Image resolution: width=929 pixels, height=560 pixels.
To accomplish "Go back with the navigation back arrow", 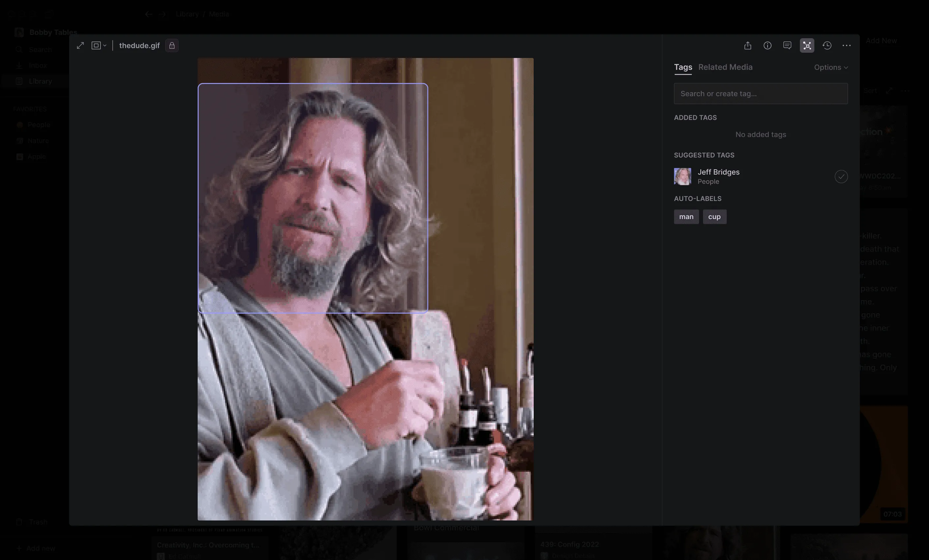I will (x=149, y=14).
